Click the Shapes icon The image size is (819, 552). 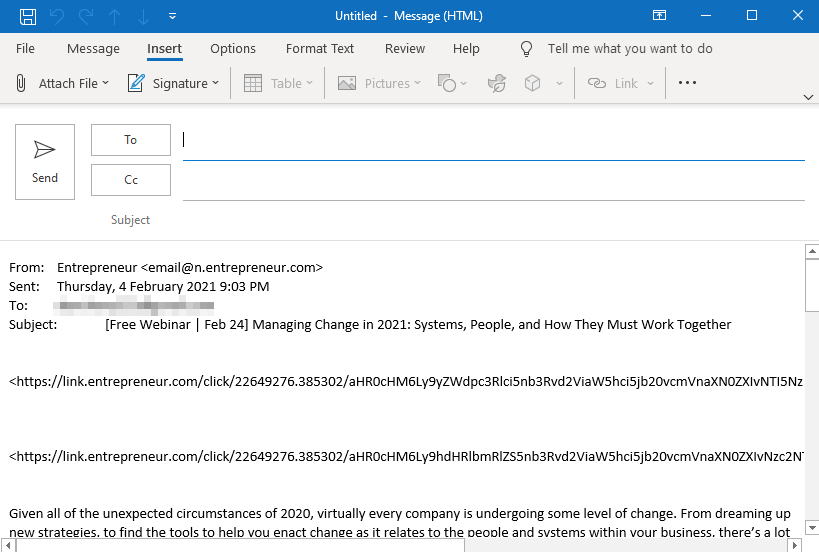(x=447, y=83)
